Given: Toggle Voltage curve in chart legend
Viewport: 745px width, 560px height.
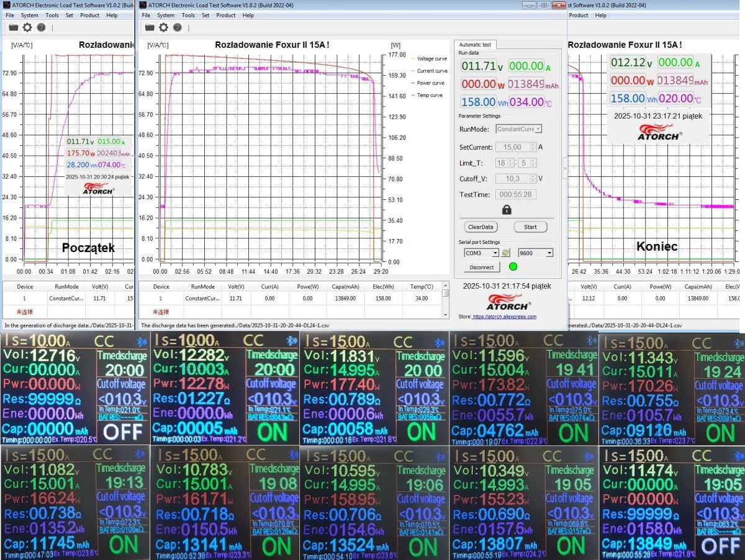Looking at the screenshot, I should [428, 58].
